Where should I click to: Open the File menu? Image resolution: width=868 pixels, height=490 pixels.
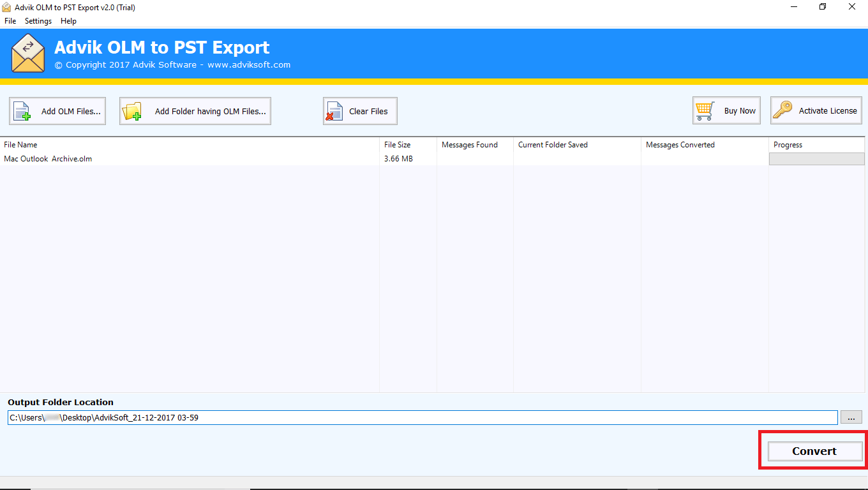coord(10,21)
